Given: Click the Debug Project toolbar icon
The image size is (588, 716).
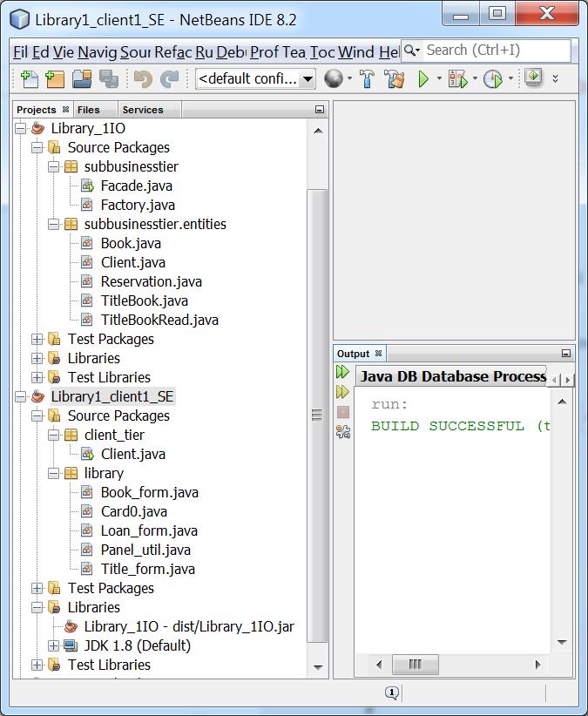Looking at the screenshot, I should click(458, 79).
